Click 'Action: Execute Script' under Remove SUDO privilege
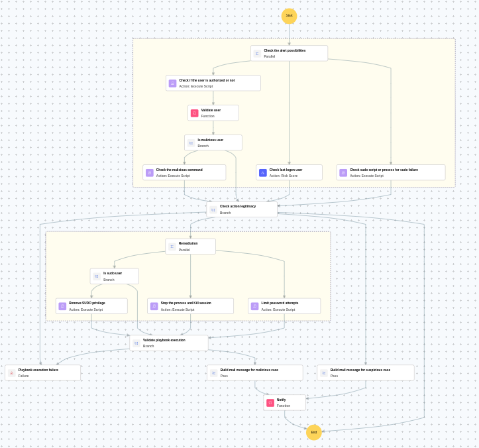 pos(86,309)
